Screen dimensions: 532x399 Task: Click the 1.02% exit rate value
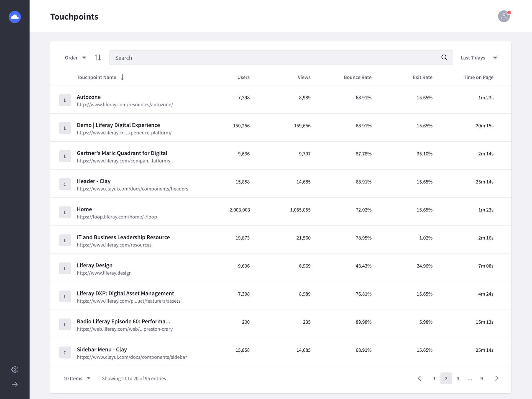(426, 238)
